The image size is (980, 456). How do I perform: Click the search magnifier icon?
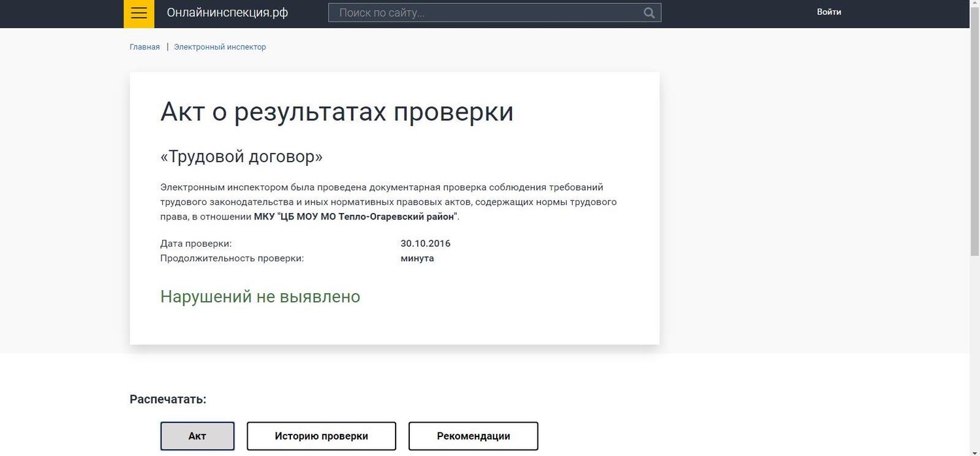pos(649,12)
